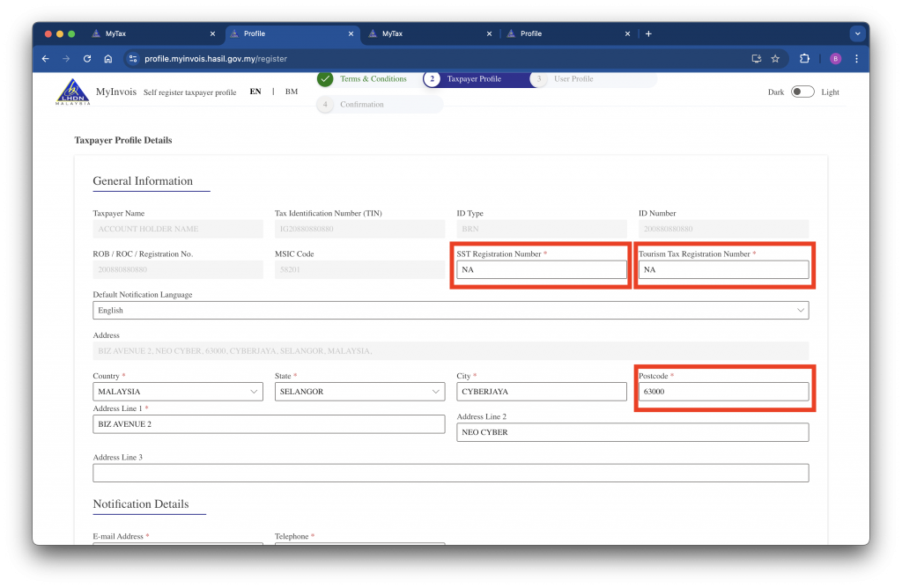
Task: Reload the page with refresh icon
Action: tap(87, 59)
